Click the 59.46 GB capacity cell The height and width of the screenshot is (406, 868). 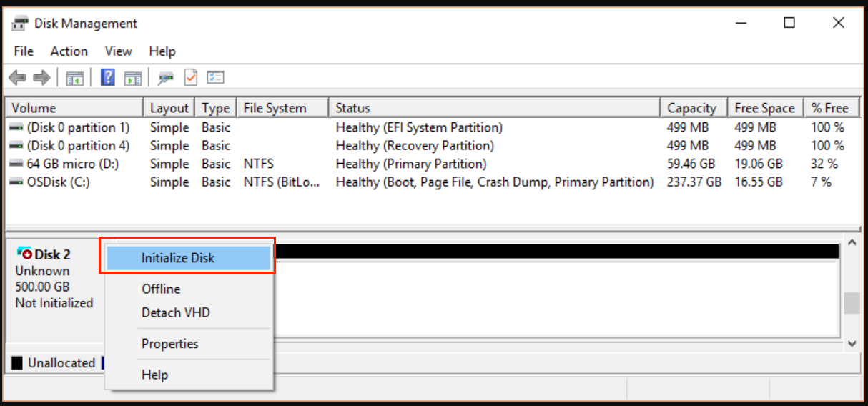(691, 164)
